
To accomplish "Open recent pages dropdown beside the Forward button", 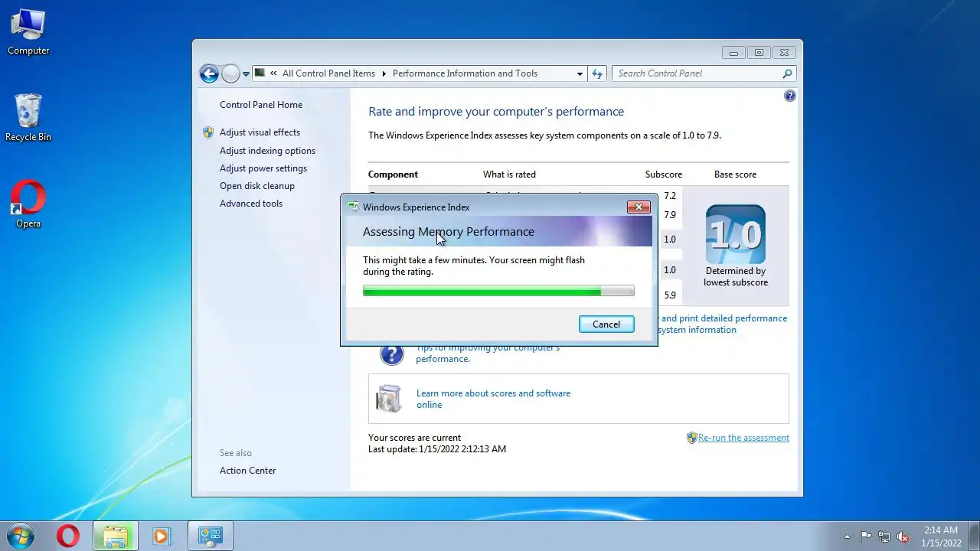I will click(x=246, y=74).
